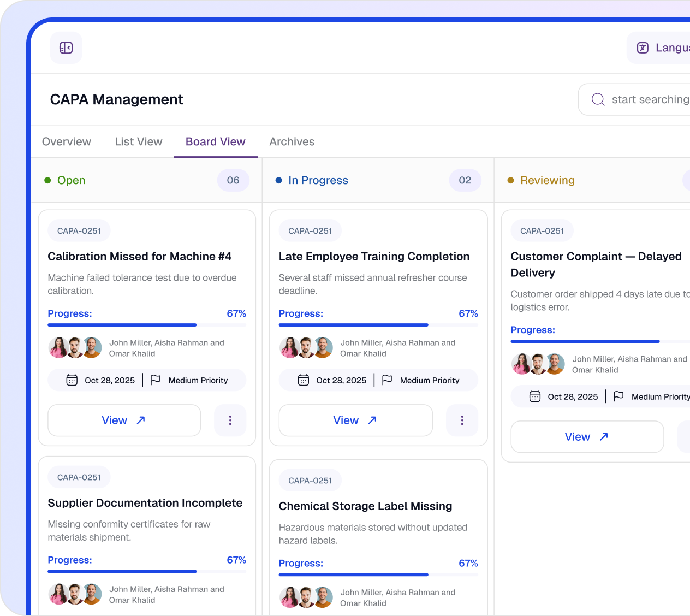Click the panel toggle icon in top left corner
The height and width of the screenshot is (616, 690).
point(66,48)
